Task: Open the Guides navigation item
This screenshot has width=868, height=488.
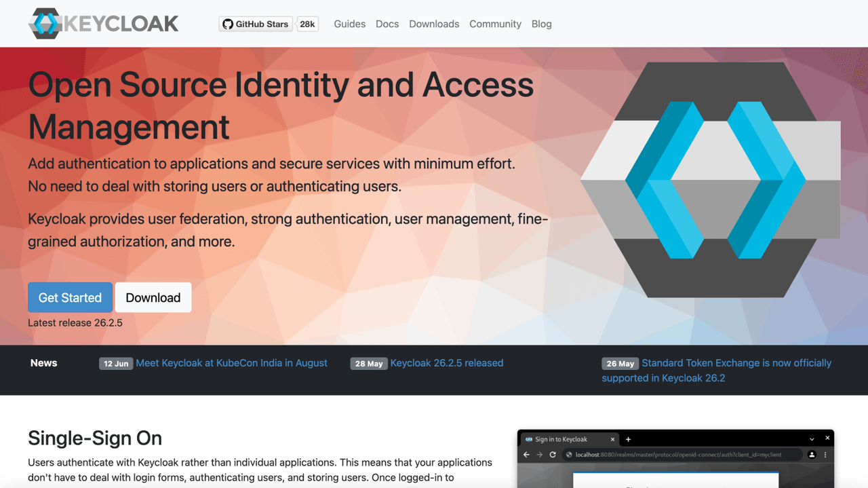Action: coord(349,24)
